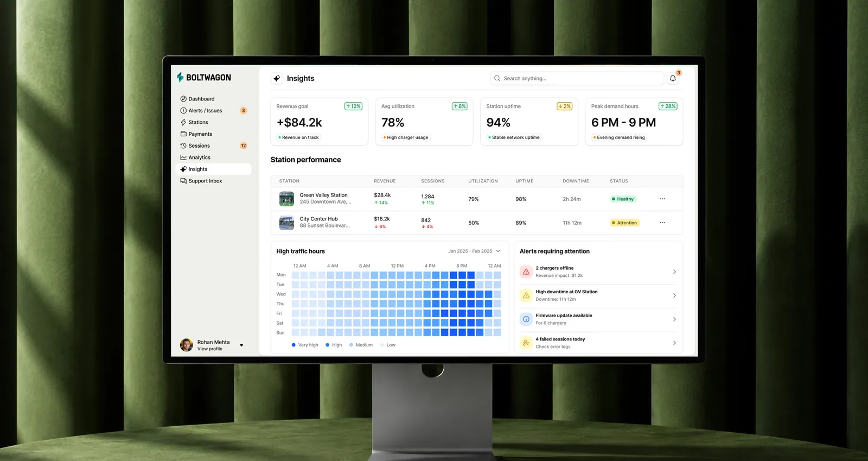This screenshot has height=461, width=868.
Task: Go to Sessions in the sidebar
Action: (x=214, y=146)
